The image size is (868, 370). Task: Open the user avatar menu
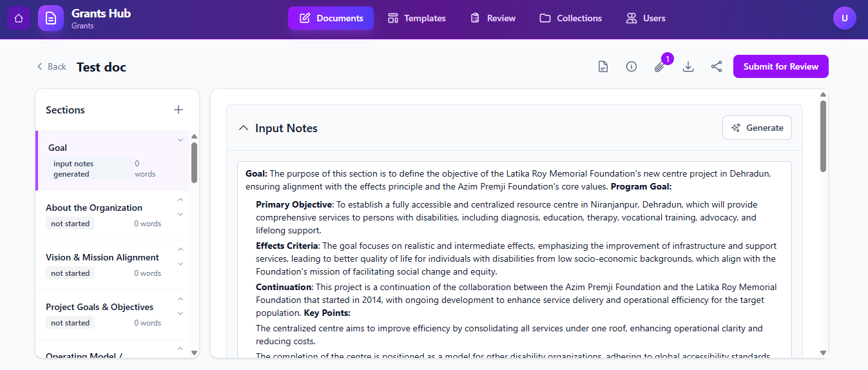[x=844, y=18]
